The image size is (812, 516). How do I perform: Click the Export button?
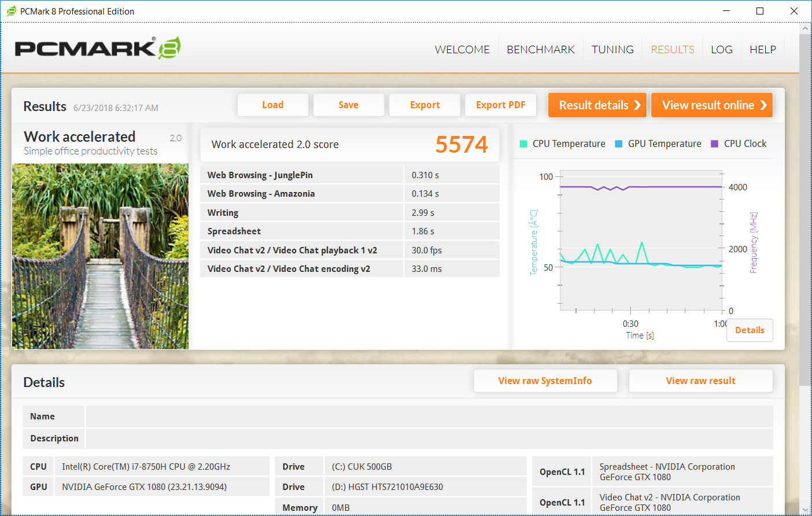click(425, 105)
